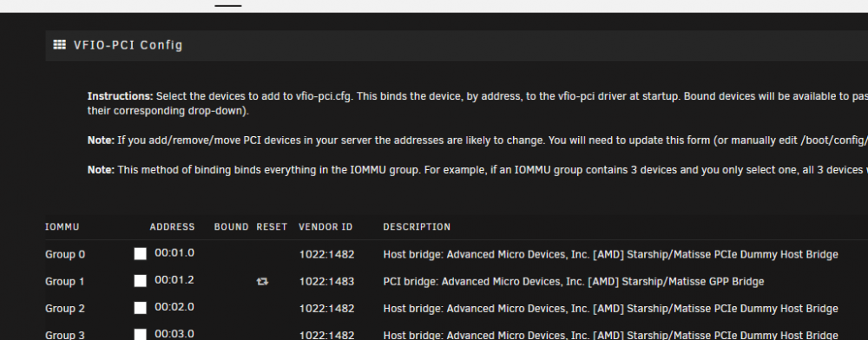This screenshot has width=868, height=340.
Task: Click address text 00:01.2
Action: (174, 280)
